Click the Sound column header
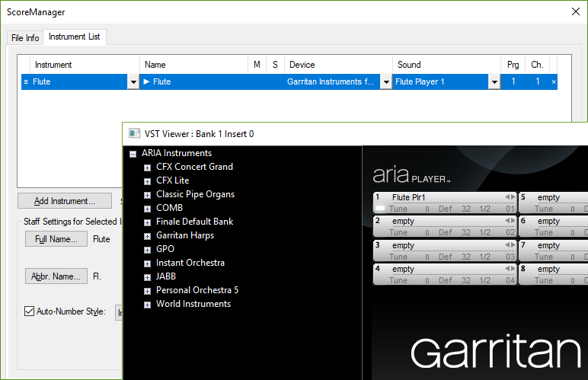Screen dimensions: 588x380 point(446,65)
